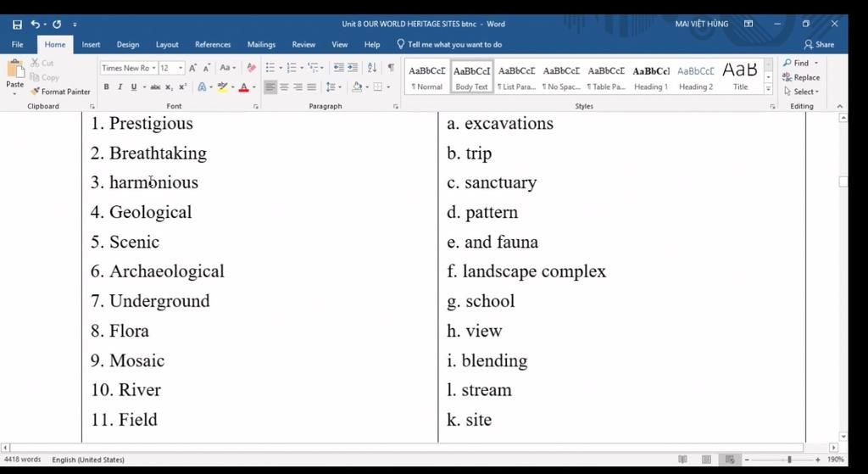This screenshot has height=474, width=868.
Task: Apply paragraph shading
Action: pos(357,87)
